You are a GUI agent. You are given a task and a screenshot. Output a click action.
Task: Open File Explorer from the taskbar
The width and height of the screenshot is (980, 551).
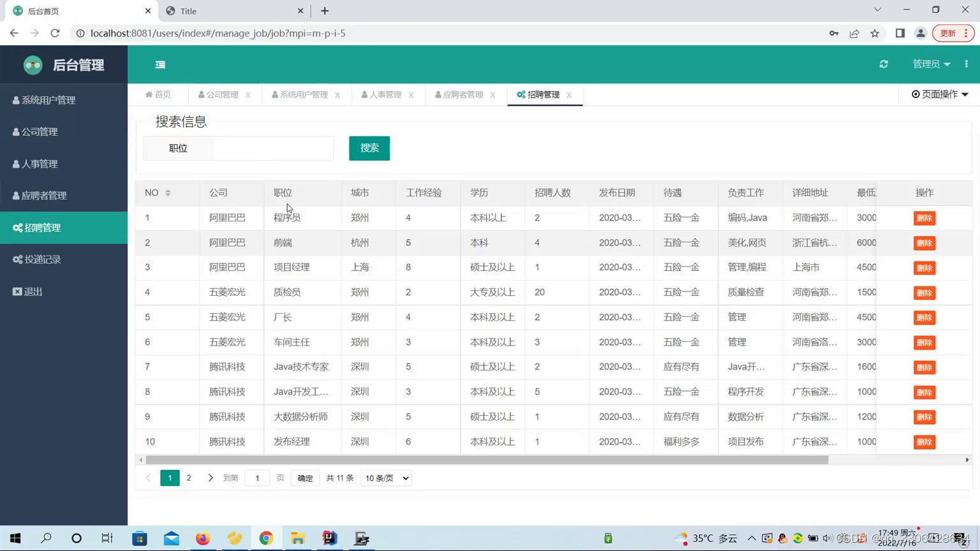pos(297,538)
